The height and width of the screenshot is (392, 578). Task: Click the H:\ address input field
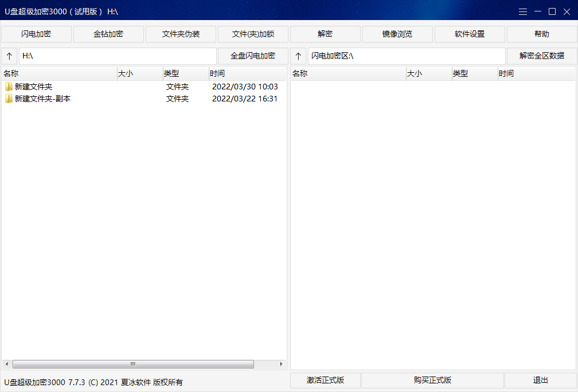(x=115, y=56)
